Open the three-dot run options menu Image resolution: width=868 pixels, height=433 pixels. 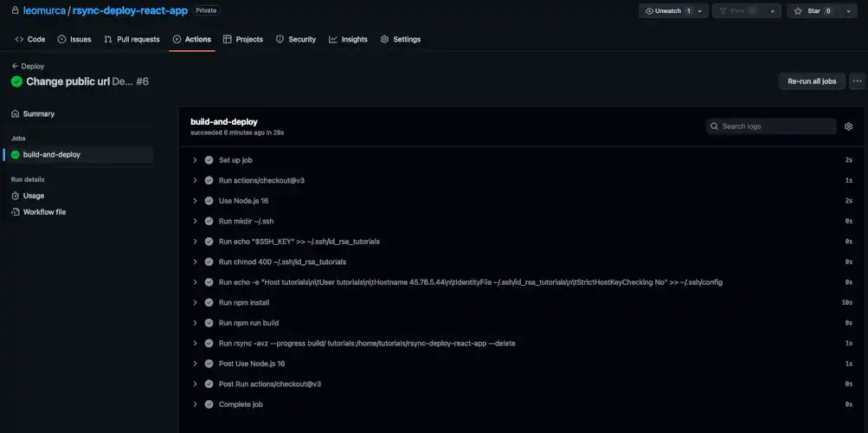point(857,81)
